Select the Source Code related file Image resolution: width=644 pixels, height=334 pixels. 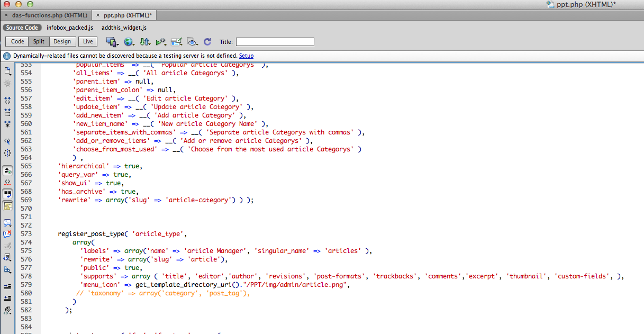pyautogui.click(x=22, y=28)
